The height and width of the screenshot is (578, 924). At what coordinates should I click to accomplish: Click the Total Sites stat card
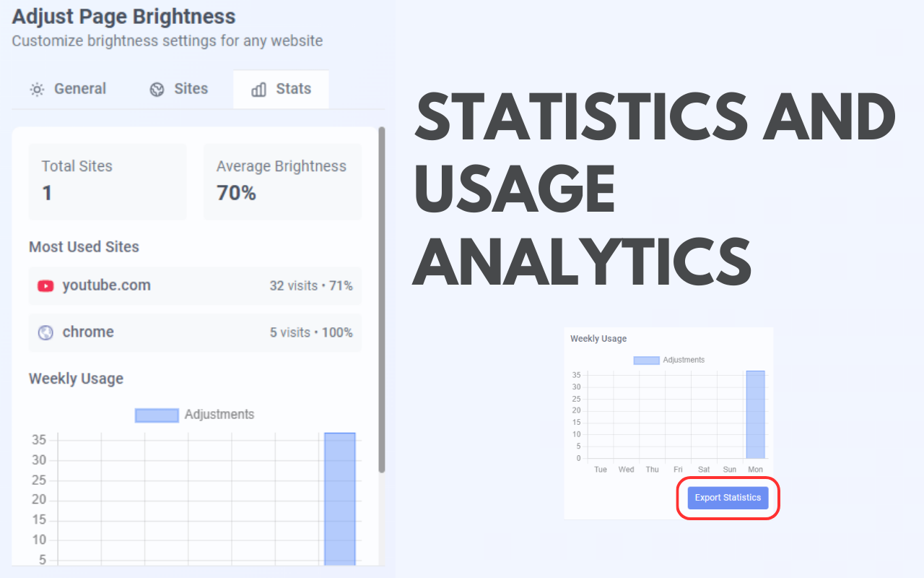108,181
